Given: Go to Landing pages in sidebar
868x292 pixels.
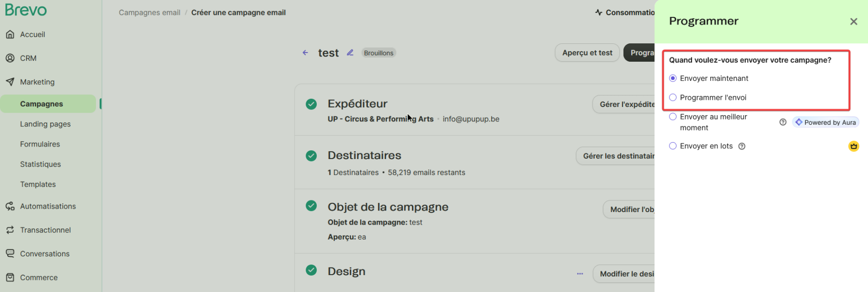Looking at the screenshot, I should point(45,124).
